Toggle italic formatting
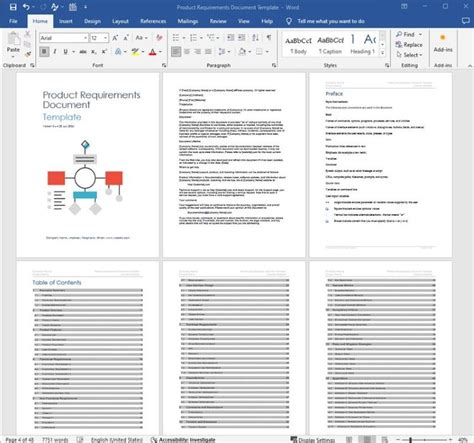The image size is (474, 443). tap(55, 52)
